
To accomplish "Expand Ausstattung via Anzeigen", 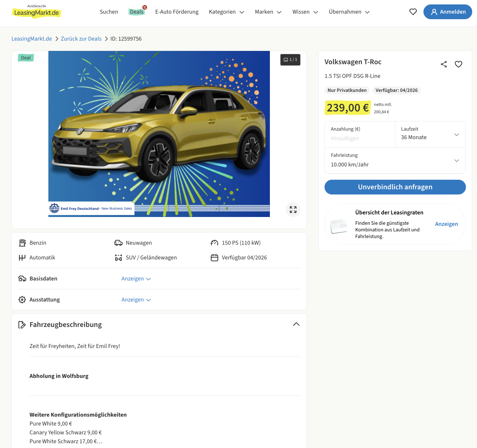I will [x=136, y=300].
